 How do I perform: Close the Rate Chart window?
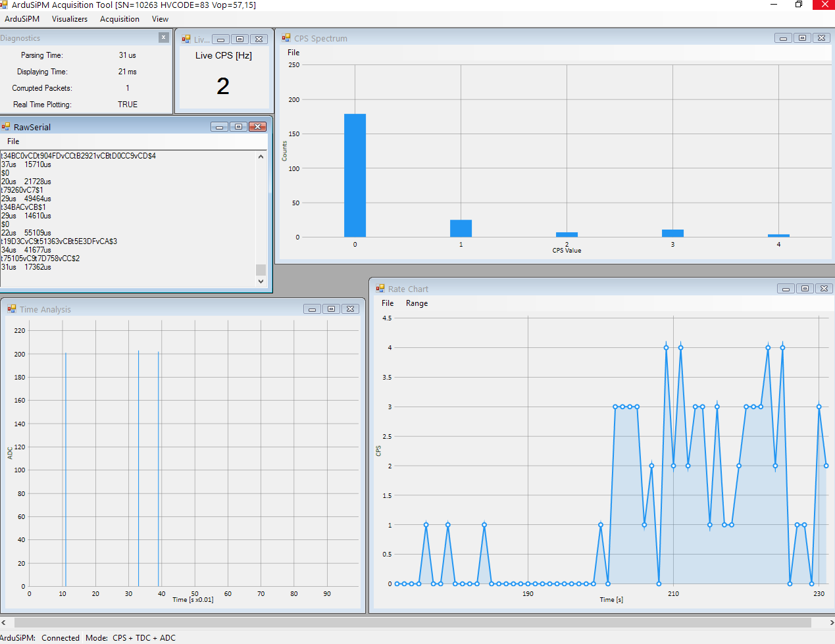(x=824, y=289)
